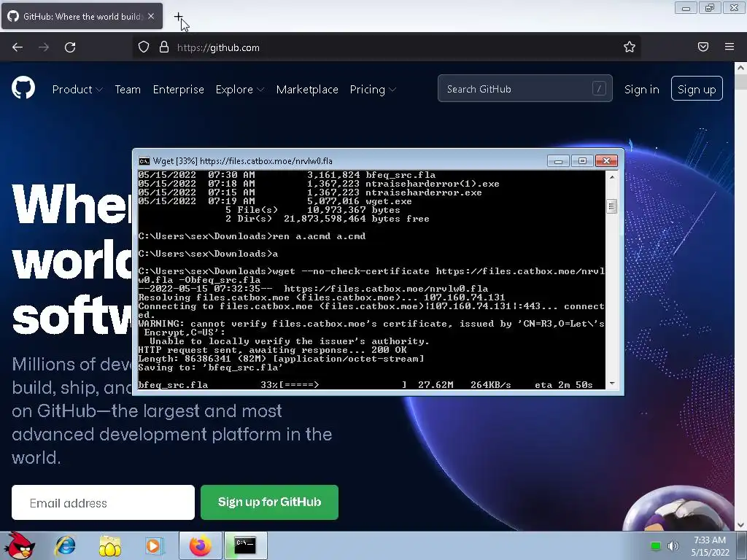Screen dimensions: 747x560
Task: Minimize the Wget console window
Action: click(558, 161)
